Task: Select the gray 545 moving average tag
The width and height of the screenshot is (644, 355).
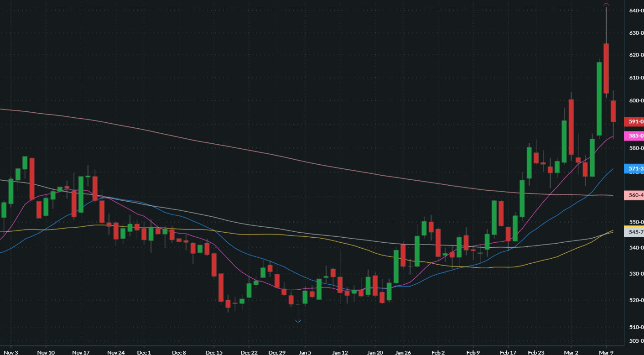Action: pos(636,232)
